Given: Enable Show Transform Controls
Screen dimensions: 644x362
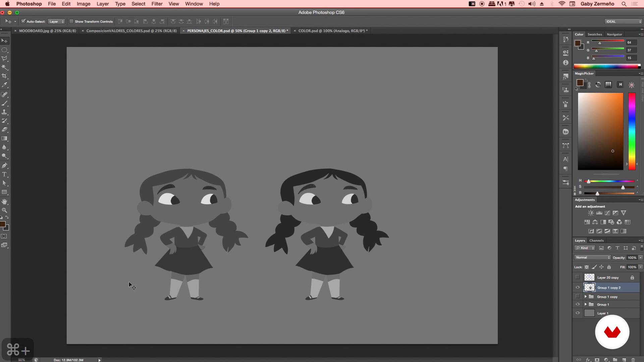Looking at the screenshot, I should click(71, 21).
